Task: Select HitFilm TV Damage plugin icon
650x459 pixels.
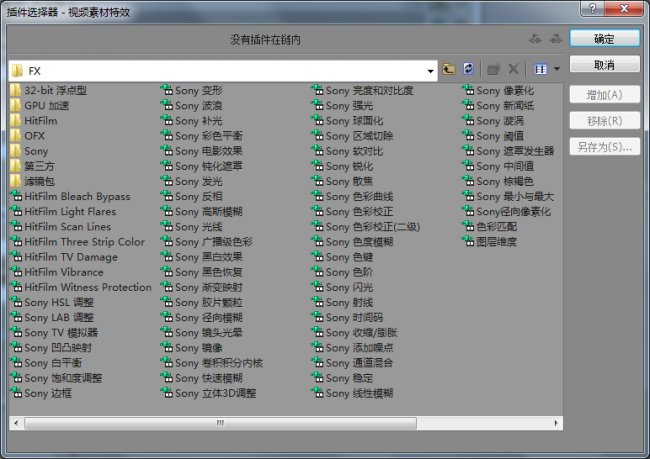Action: (16, 256)
